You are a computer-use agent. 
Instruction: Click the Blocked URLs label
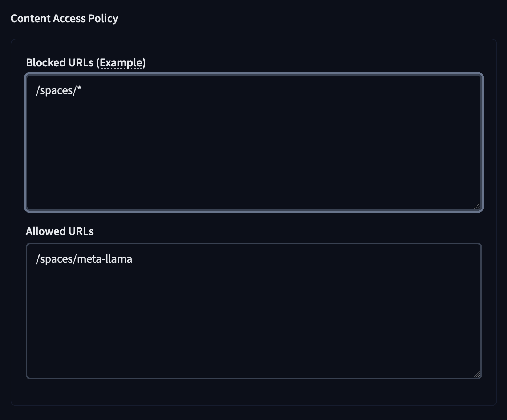60,62
